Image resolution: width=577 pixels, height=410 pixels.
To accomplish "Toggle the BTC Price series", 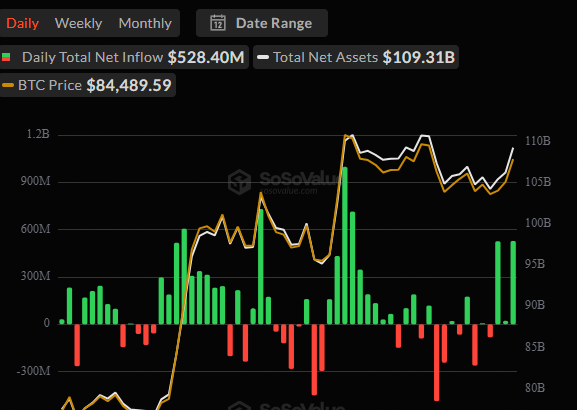I will point(88,85).
